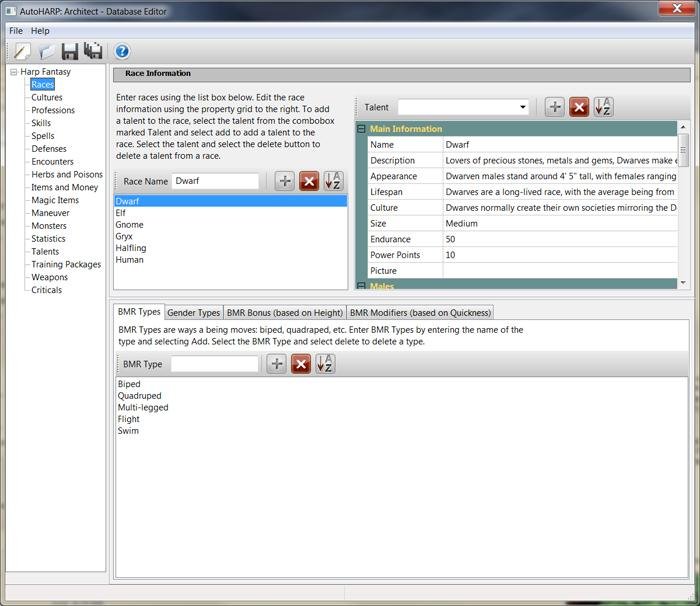Collapse the Harp Fantasy tree node
This screenshot has width=700, height=606.
coord(14,72)
